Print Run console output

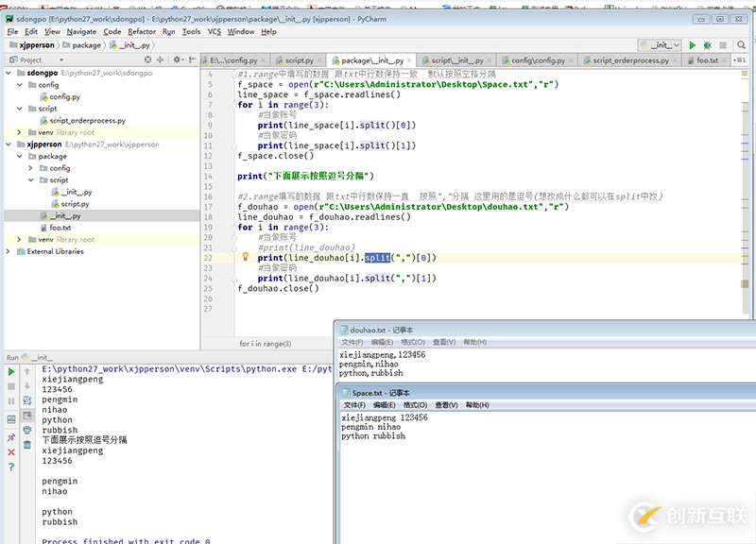[27, 430]
